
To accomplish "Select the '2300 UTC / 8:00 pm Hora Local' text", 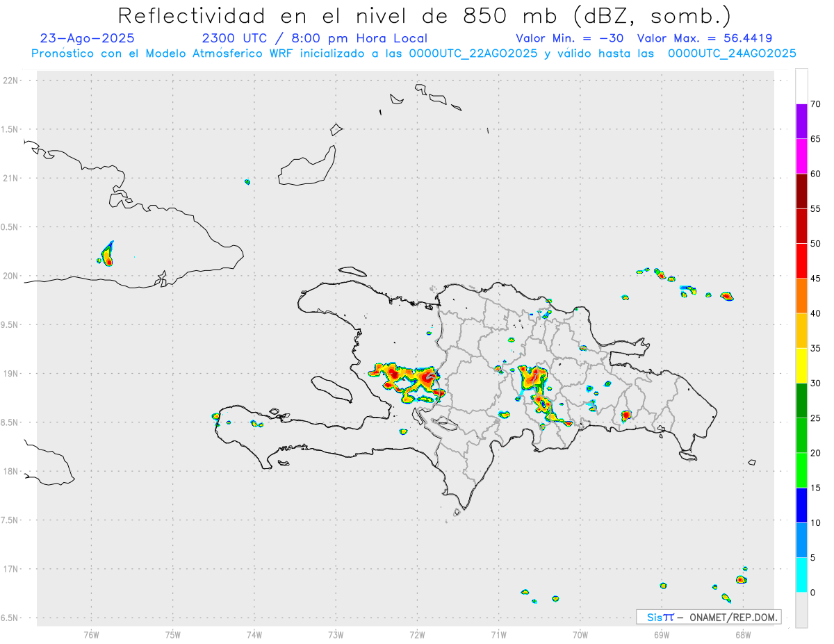I will (315, 38).
